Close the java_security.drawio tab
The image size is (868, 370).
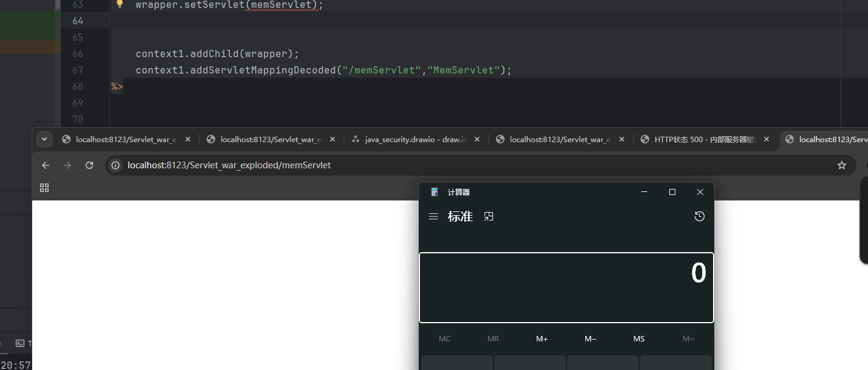477,139
